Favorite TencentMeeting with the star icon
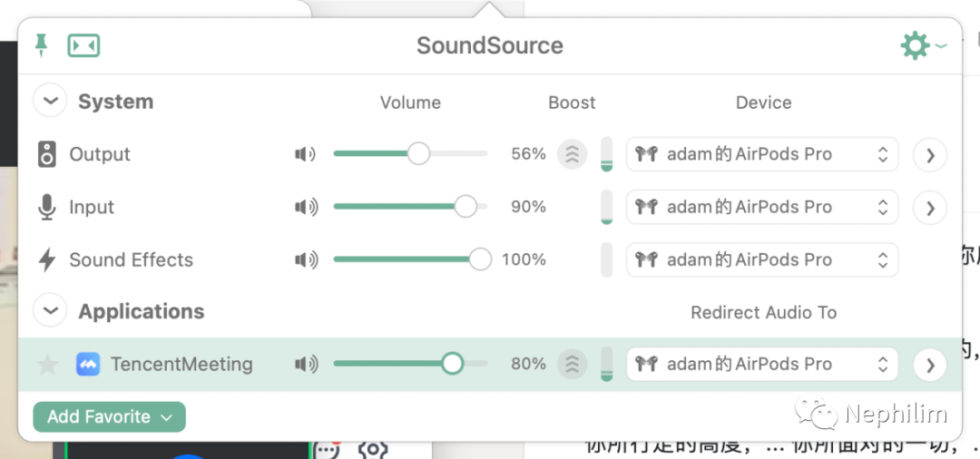The image size is (980, 459). click(47, 365)
